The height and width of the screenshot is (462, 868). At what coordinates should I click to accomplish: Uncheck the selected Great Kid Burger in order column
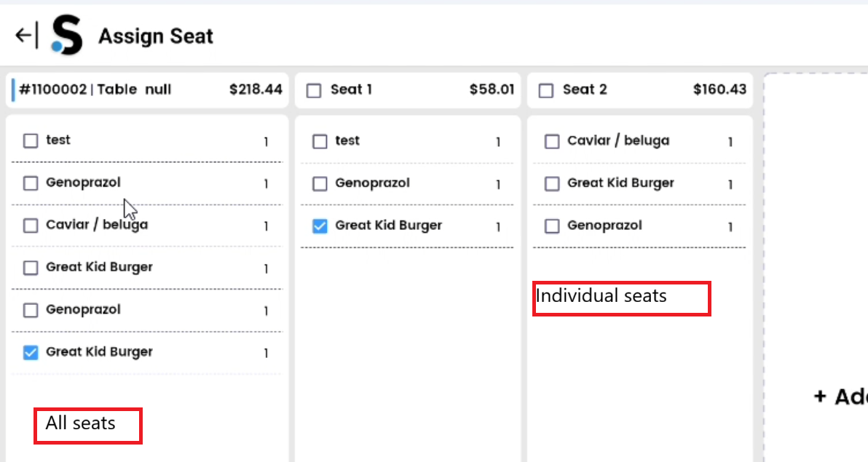pyautogui.click(x=30, y=352)
